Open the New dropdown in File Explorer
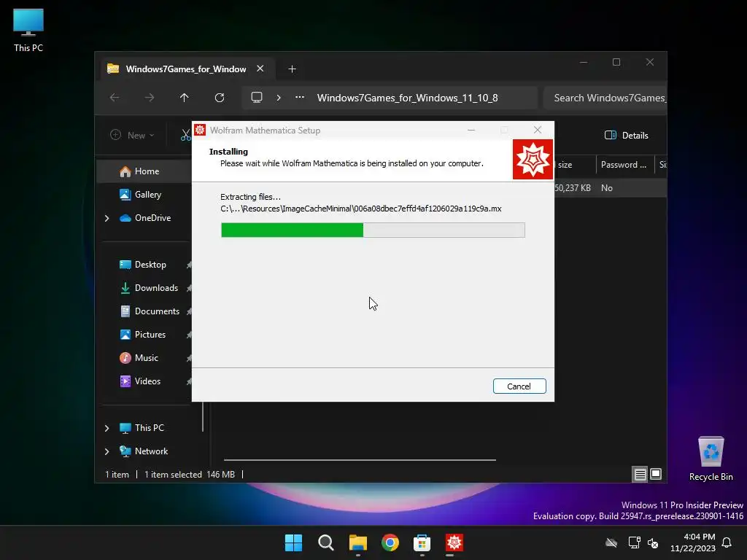 tap(132, 135)
